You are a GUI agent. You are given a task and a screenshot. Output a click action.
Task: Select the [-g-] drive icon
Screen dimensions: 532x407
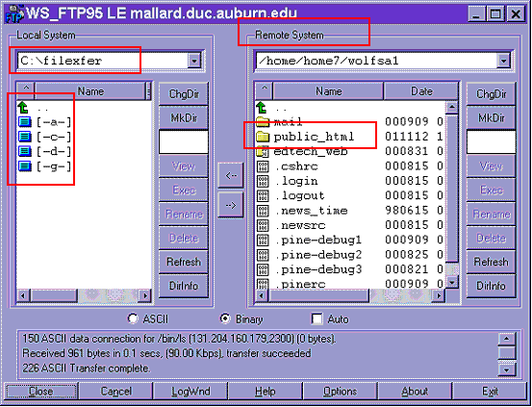24,166
